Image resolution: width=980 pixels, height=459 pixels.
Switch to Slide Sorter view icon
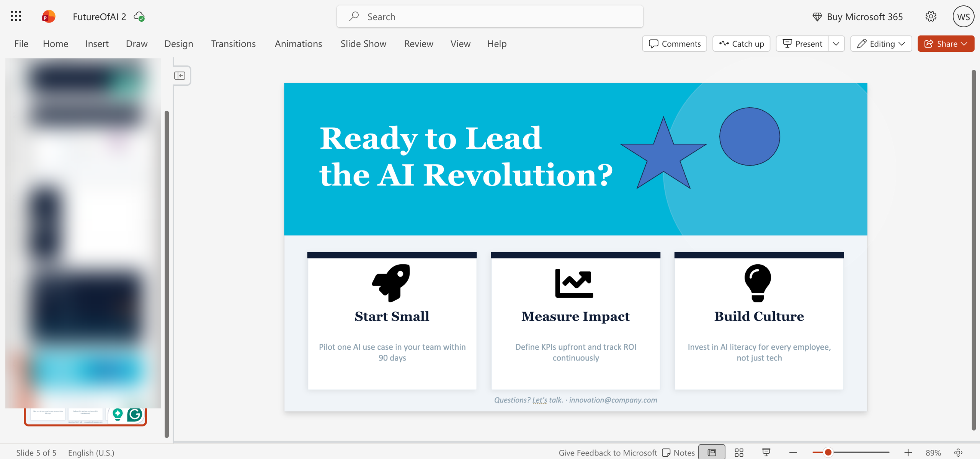point(739,452)
